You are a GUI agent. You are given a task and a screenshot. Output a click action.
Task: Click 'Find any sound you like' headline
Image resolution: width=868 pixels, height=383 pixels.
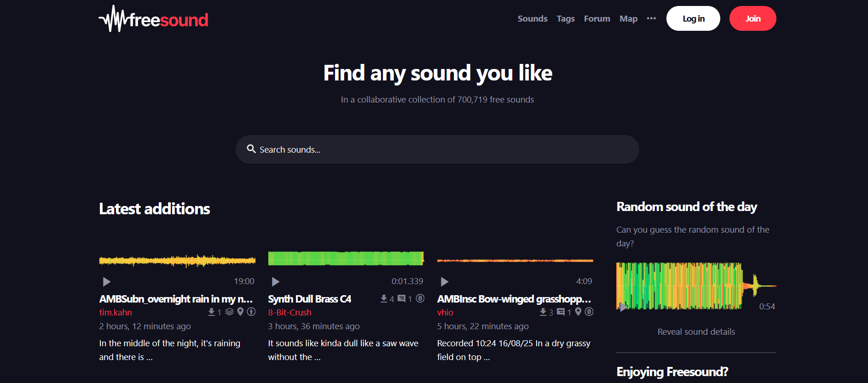tap(438, 73)
